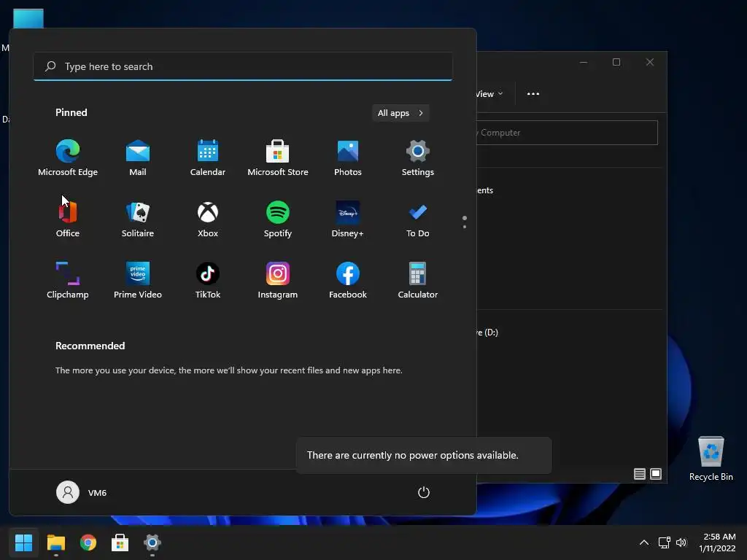Close the File Explorer window
Image resolution: width=747 pixels, height=560 pixels.
[650, 63]
